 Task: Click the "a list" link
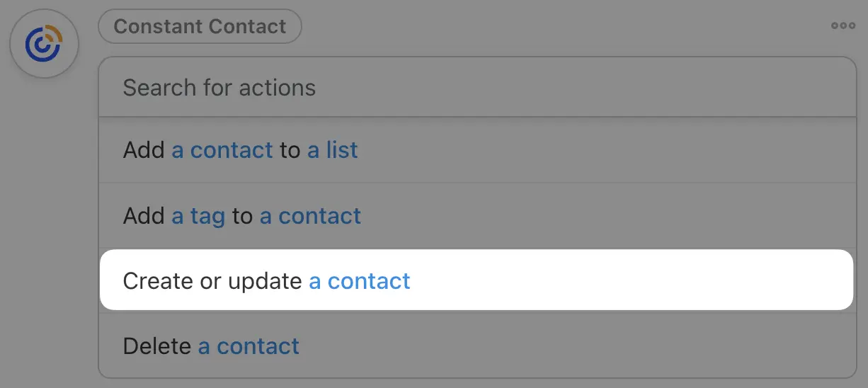(x=333, y=150)
